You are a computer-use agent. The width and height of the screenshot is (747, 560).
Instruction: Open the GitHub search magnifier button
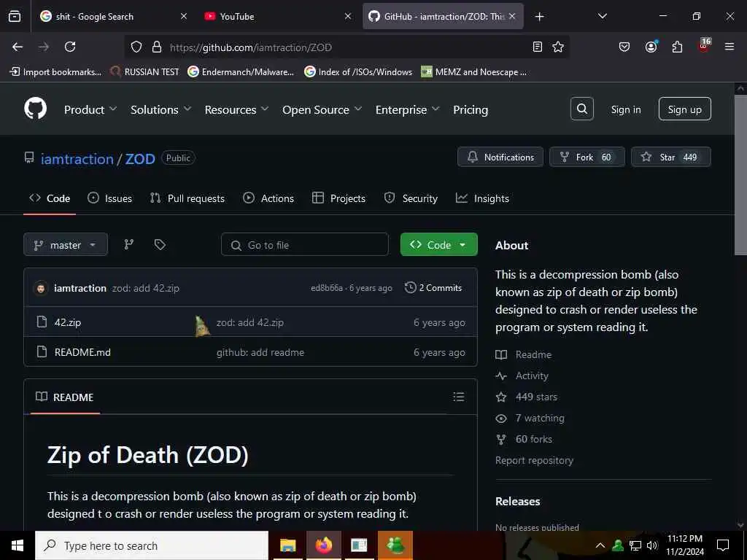[581, 109]
